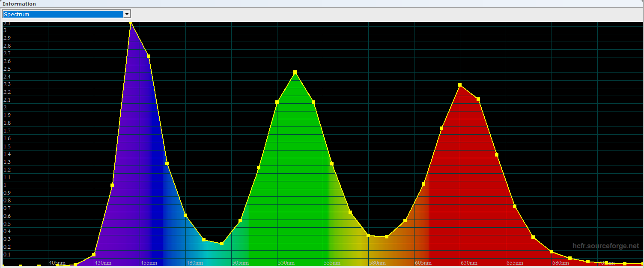This screenshot has width=644, height=268.
Task: Open the Spectrum combo box
Action: point(63,14)
